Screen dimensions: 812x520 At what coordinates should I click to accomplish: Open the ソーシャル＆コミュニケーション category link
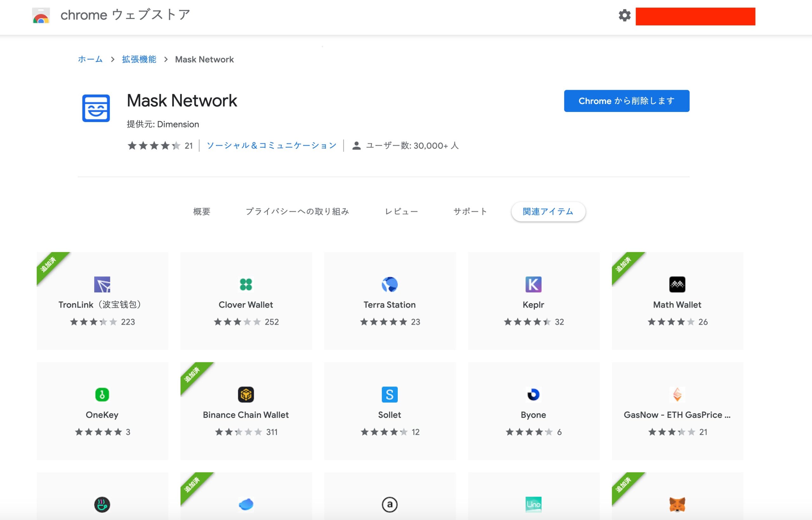[x=272, y=146]
